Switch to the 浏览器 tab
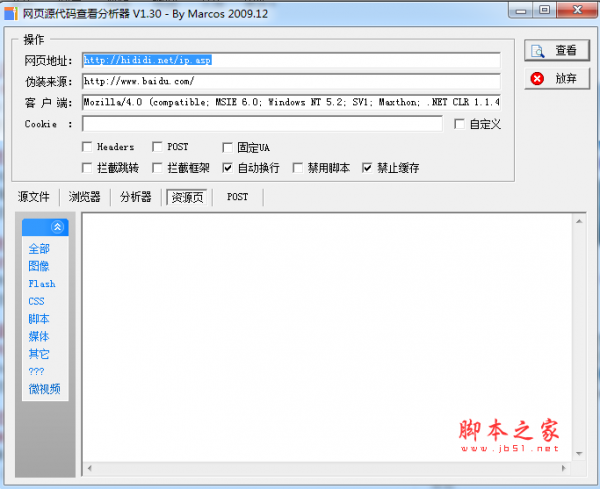The width and height of the screenshot is (600, 489). pos(85,197)
